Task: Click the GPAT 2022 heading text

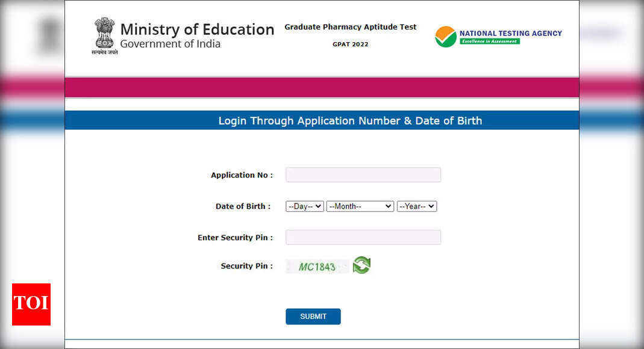Action: coord(350,44)
